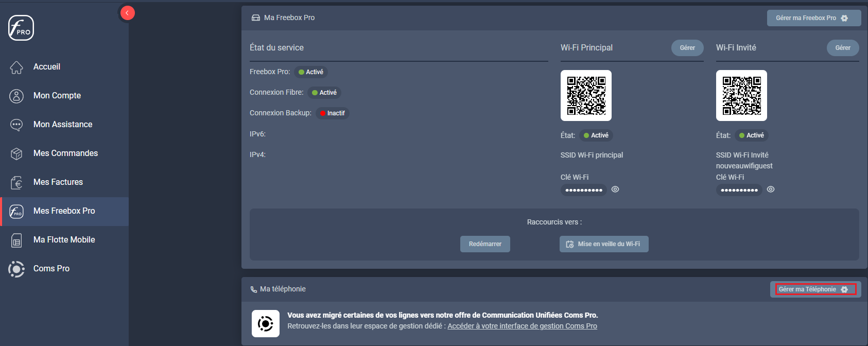Click Wi-Fi Principal QR code
This screenshot has width=868, height=346.
tap(586, 96)
